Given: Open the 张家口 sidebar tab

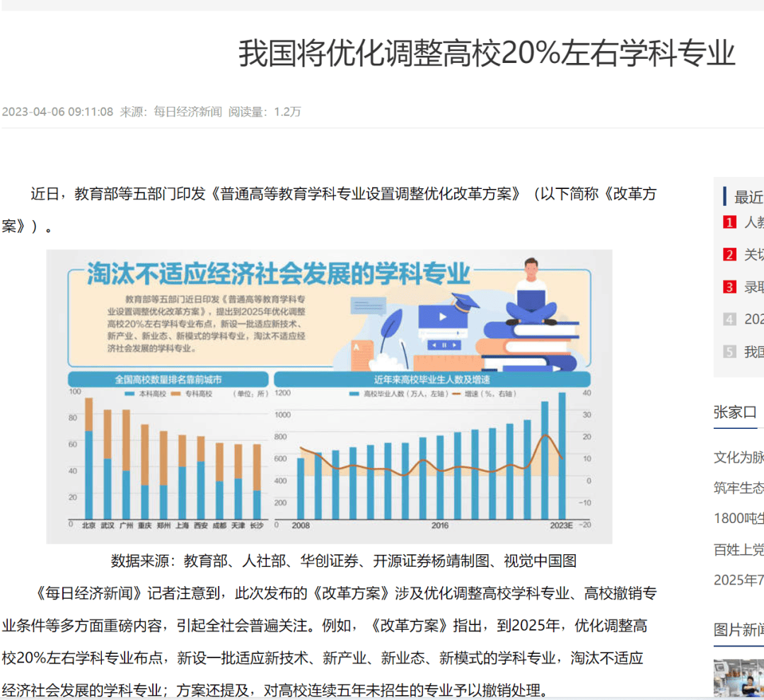Looking at the screenshot, I should click(x=735, y=412).
